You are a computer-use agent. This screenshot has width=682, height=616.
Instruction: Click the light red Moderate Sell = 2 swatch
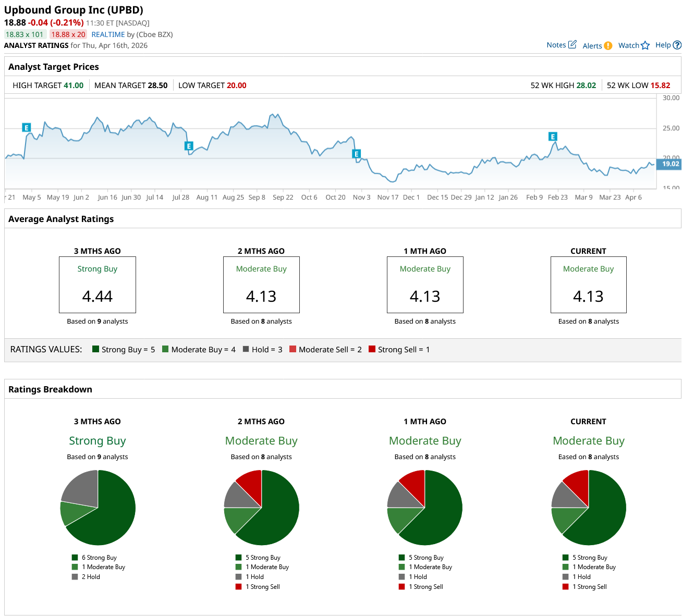(293, 349)
